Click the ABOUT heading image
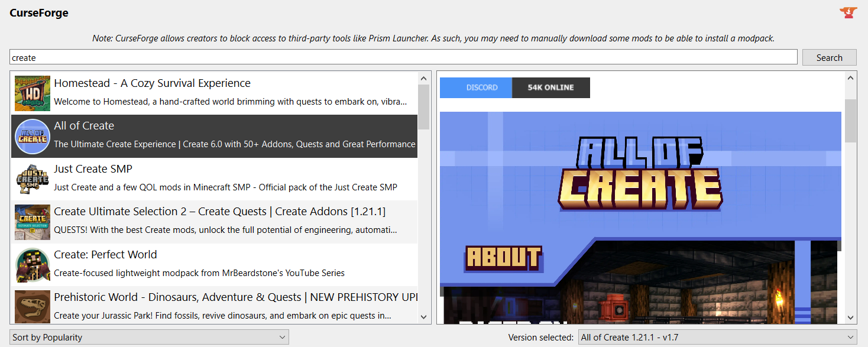Screen dimensions: 868x347 [x=503, y=258]
